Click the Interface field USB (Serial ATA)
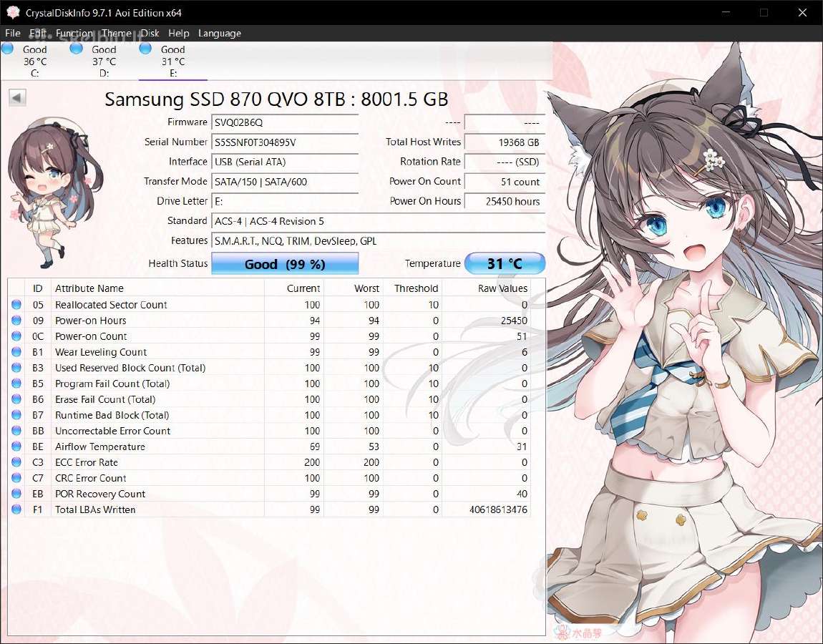 (x=285, y=162)
